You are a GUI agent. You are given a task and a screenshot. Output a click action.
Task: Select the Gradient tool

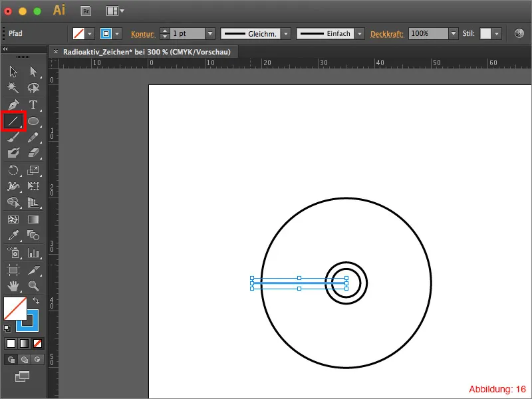[33, 219]
